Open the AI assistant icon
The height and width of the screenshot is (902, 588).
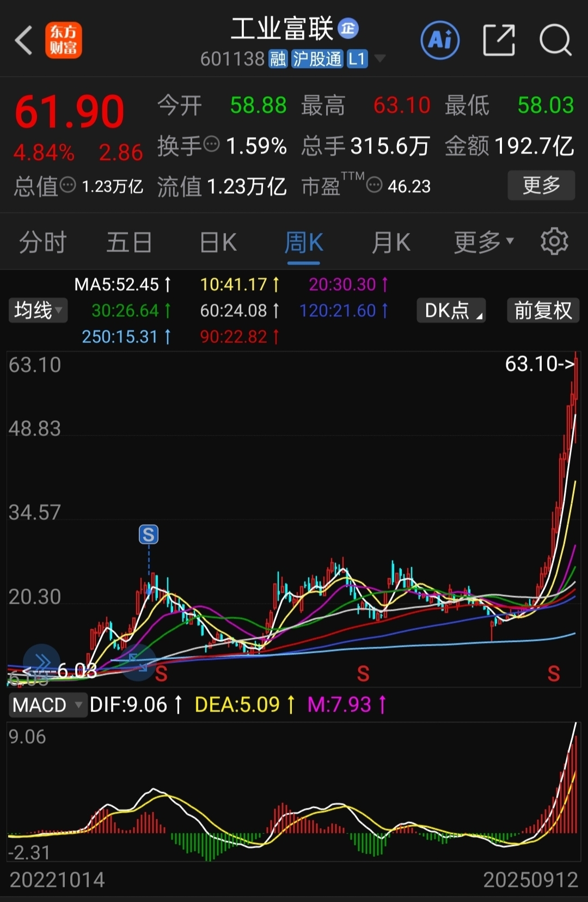(x=440, y=40)
